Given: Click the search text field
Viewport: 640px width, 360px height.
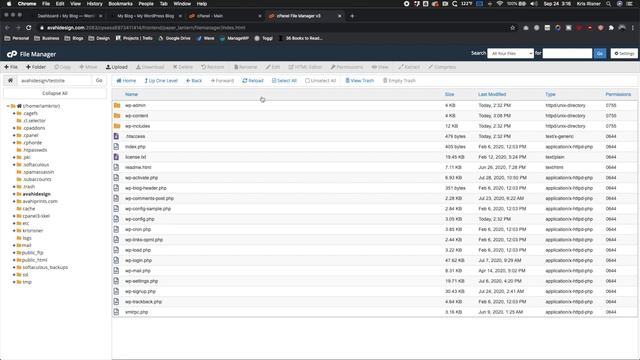Looking at the screenshot, I should tap(567, 53).
